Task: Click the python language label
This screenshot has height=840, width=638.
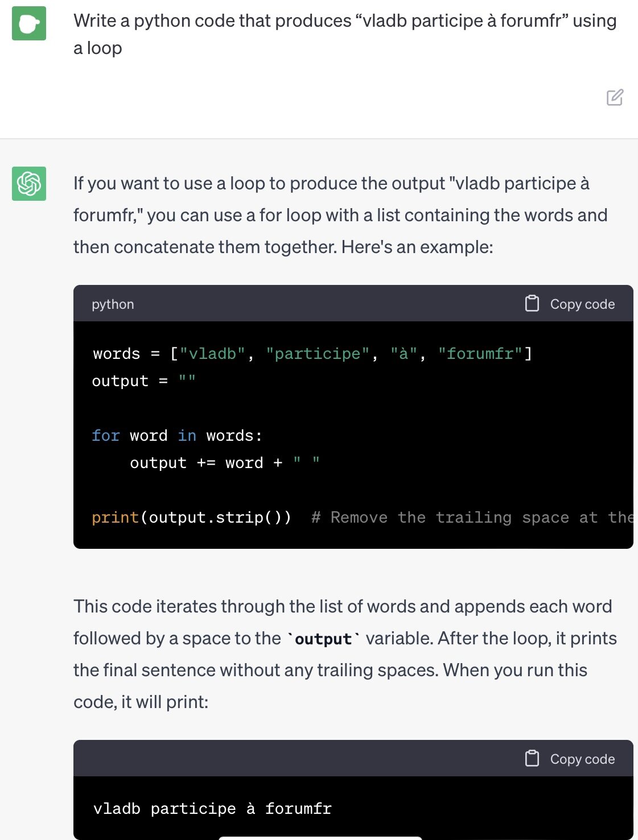Action: tap(113, 304)
